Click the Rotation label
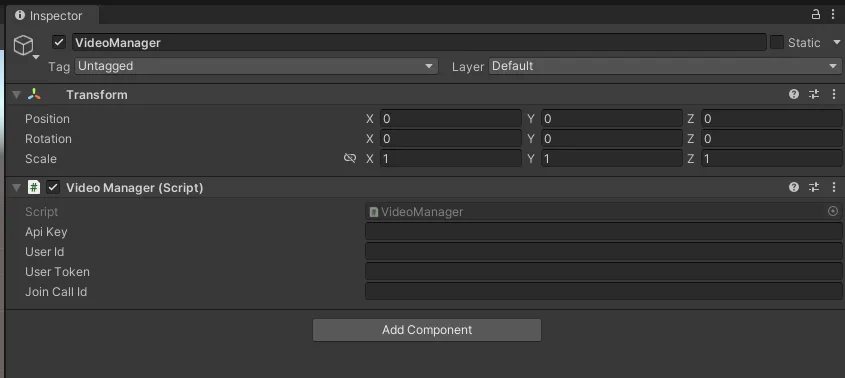The image size is (845, 378). 48,139
